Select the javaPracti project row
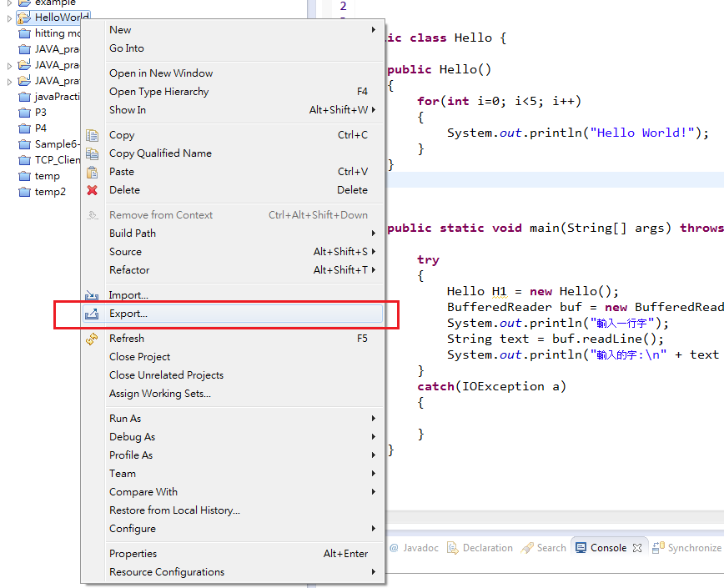Image resolution: width=724 pixels, height=588 pixels. 49,97
